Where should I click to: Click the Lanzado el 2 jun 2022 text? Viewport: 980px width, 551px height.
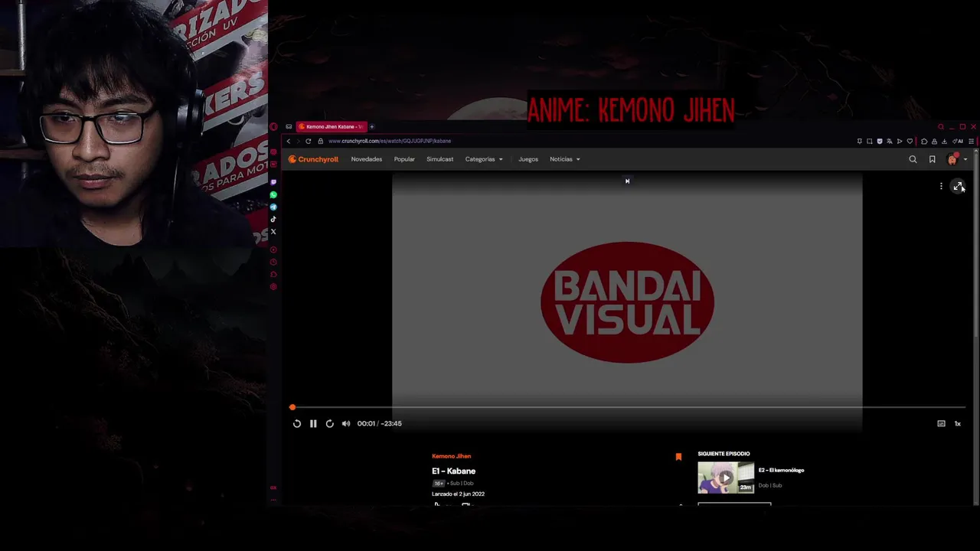click(458, 494)
